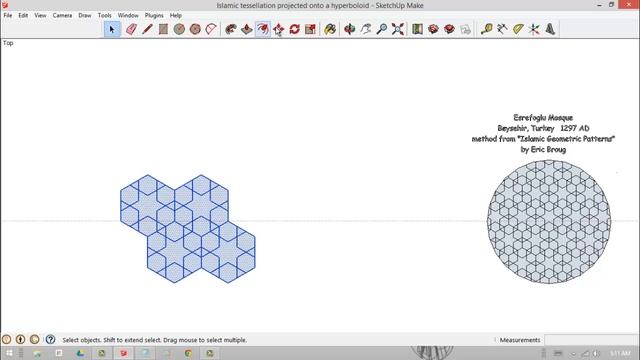640x360 pixels.
Task: Choose the Zoom magnifier tool
Action: [x=382, y=29]
